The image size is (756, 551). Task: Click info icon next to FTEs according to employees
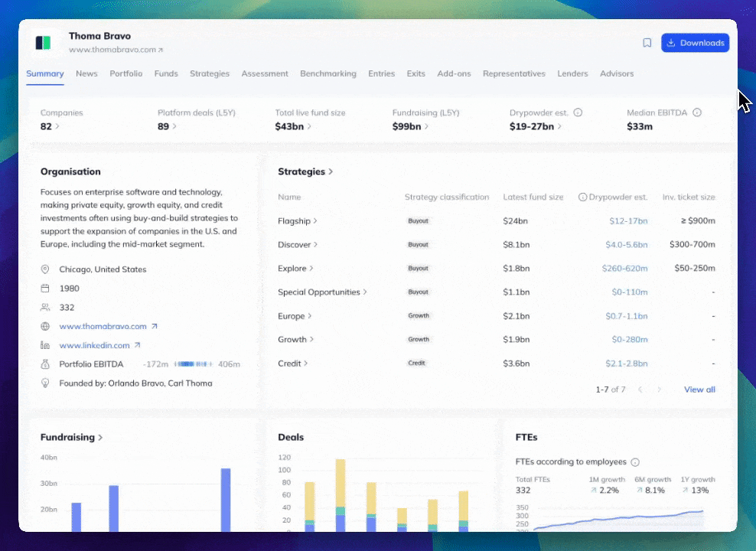[635, 462]
